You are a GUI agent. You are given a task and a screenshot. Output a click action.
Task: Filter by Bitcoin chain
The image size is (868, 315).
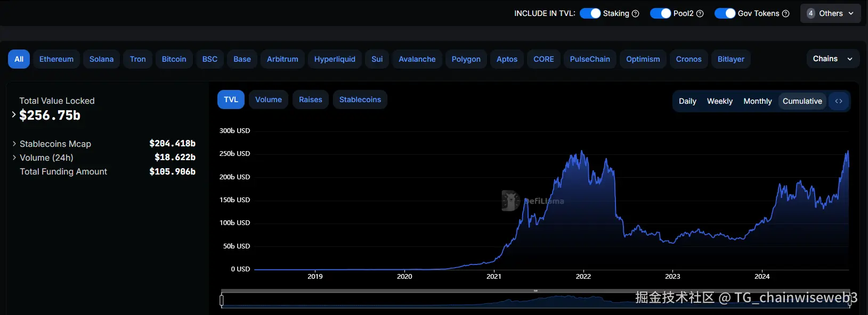[x=174, y=59]
